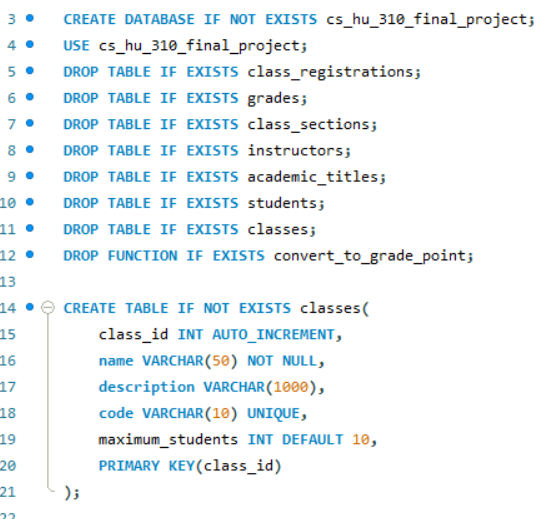Viewport: 555px width, 519px height.
Task: Click the statement marker dot on line 3
Action: click(x=30, y=18)
